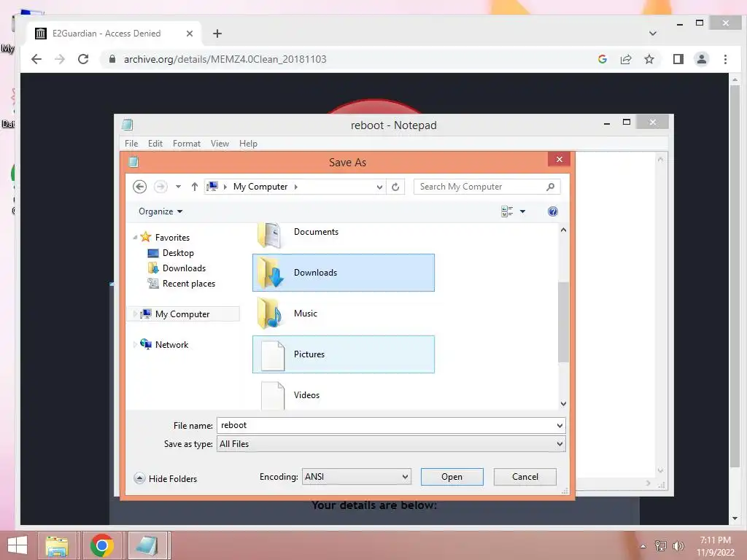
Task: Open Chrome three-dot menu
Action: click(725, 59)
